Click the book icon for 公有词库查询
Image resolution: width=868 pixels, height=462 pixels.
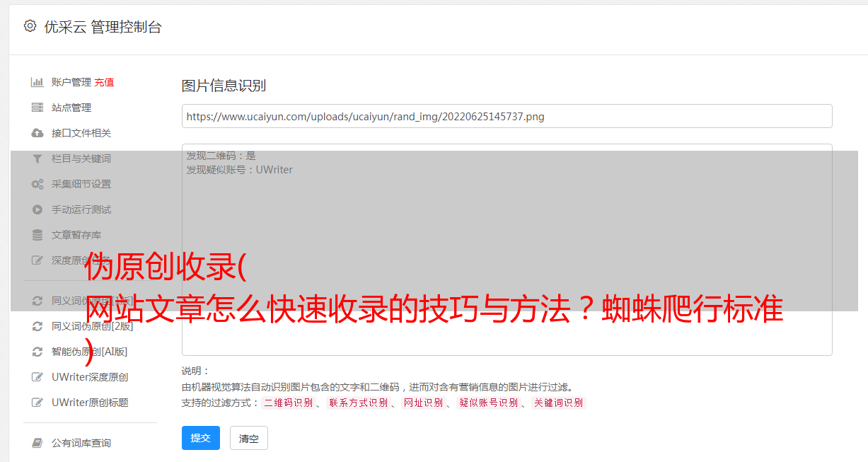click(37, 443)
